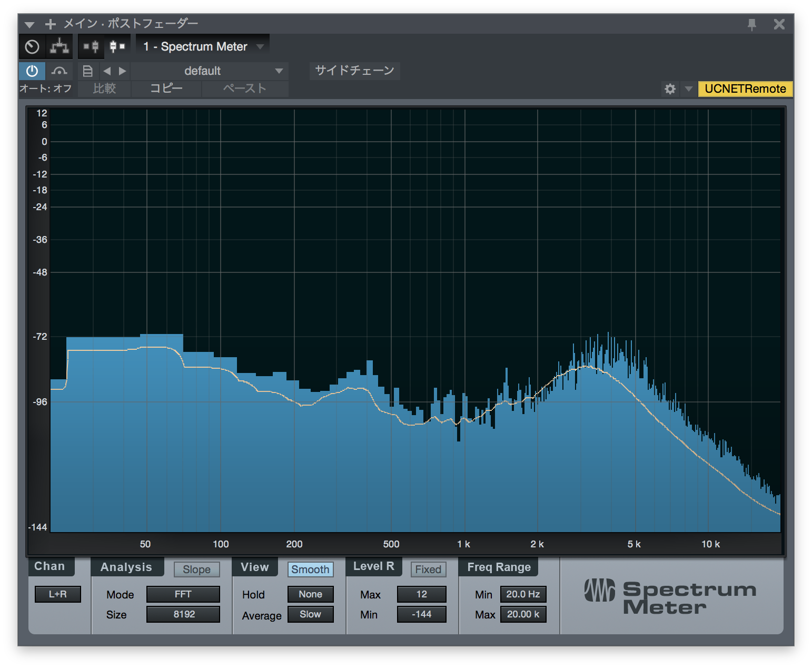Click the PreSonus Spectrum Meter logo

(670, 597)
